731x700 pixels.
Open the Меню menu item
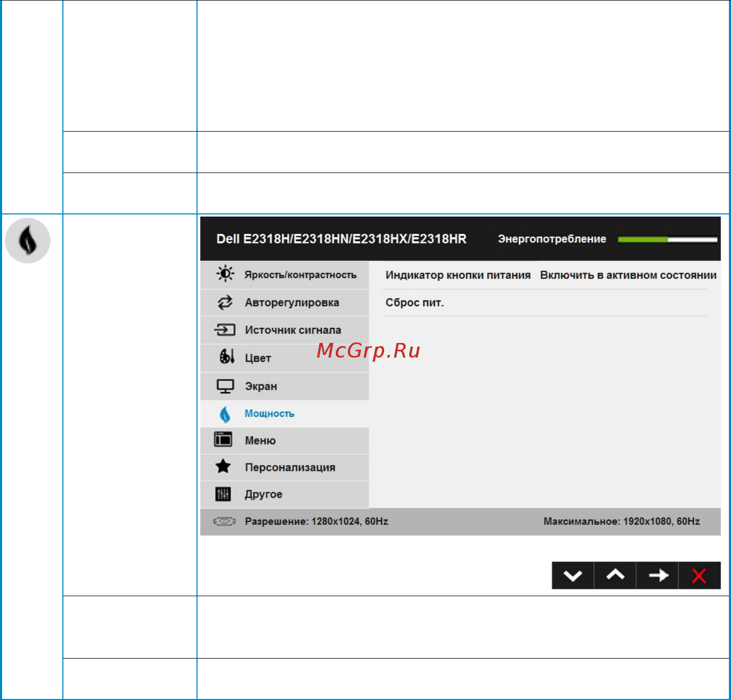(x=285, y=440)
